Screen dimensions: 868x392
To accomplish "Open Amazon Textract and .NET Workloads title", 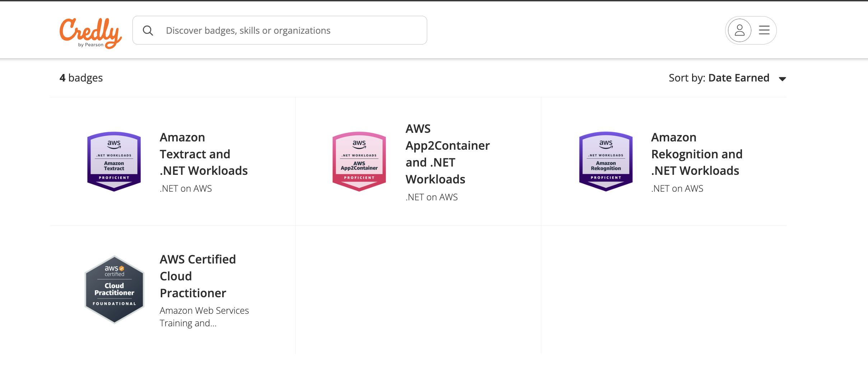I will (x=204, y=154).
